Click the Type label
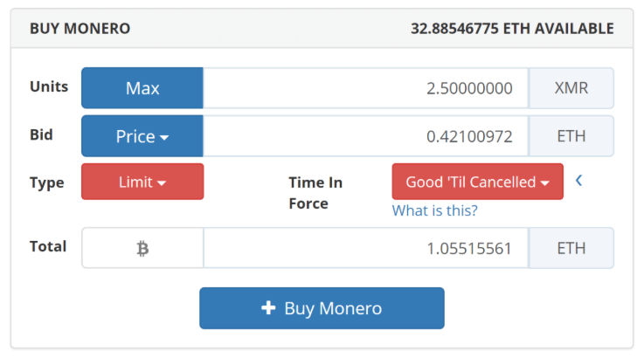Viewport: 644px width, 358px height. click(x=47, y=182)
